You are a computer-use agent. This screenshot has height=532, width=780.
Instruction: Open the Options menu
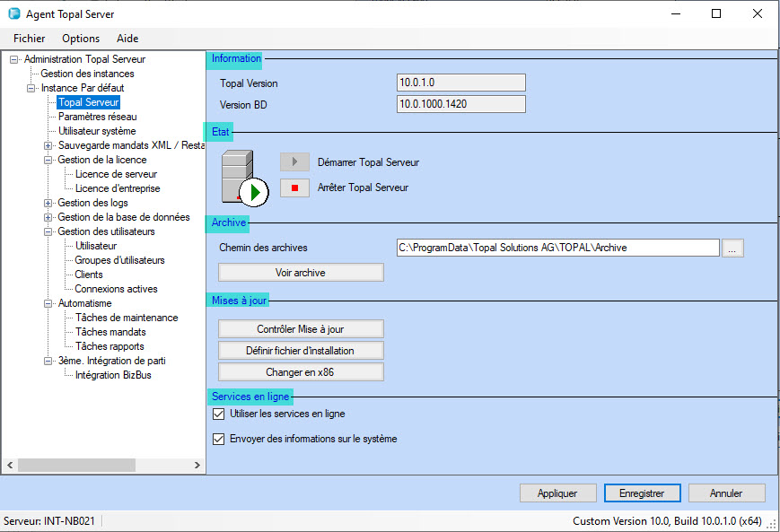pyautogui.click(x=81, y=39)
